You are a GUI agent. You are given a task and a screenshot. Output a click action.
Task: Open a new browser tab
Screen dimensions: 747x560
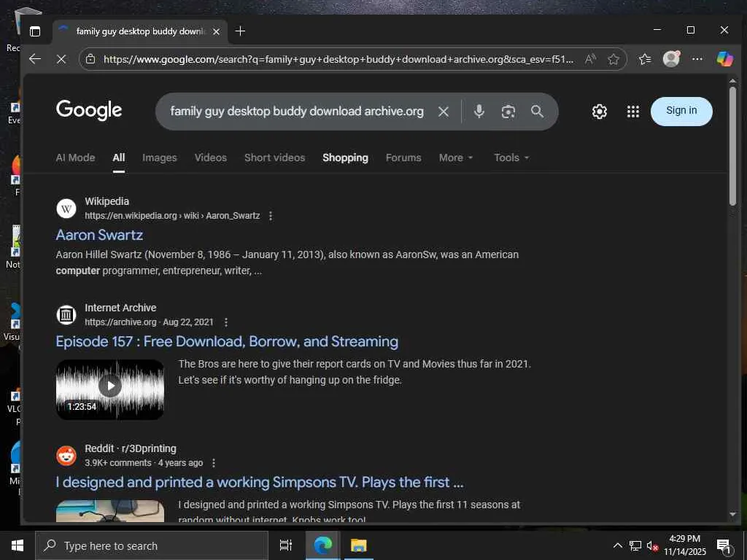[x=240, y=31]
